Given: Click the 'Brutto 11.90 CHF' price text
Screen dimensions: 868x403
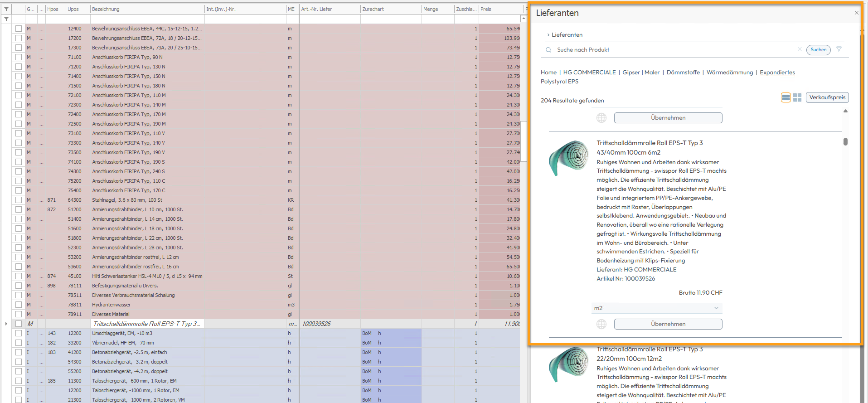Looking at the screenshot, I should point(700,293).
